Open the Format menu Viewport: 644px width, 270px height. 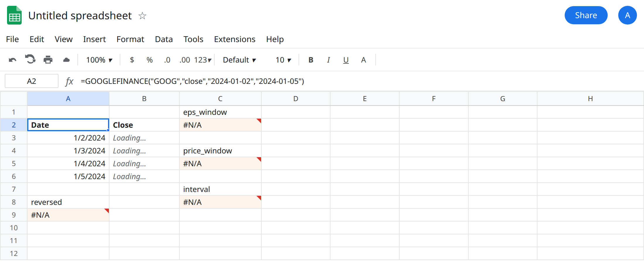pos(130,39)
